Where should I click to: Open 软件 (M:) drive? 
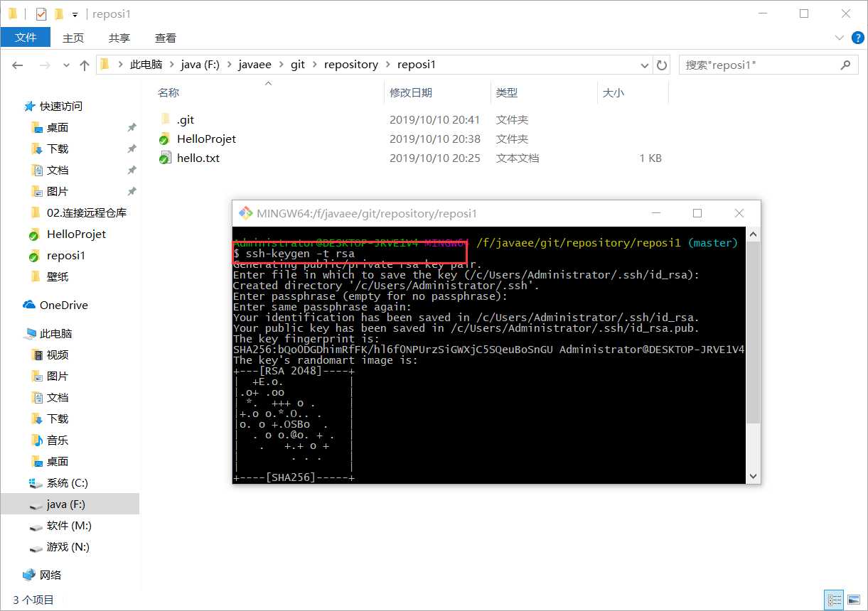pyautogui.click(x=69, y=525)
